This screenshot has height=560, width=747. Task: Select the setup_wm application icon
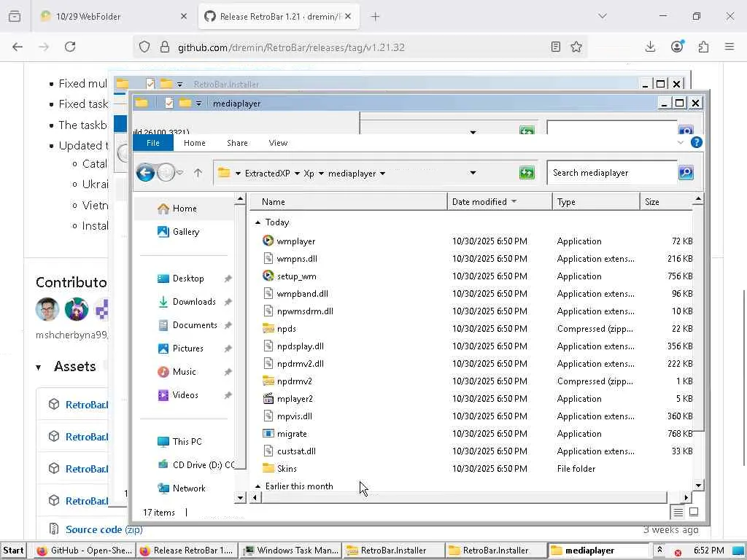point(268,276)
